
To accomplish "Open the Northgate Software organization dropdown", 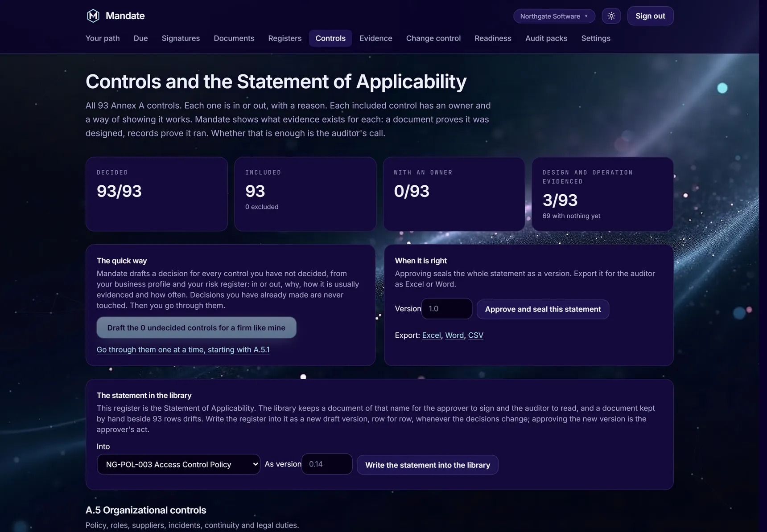I will (554, 16).
